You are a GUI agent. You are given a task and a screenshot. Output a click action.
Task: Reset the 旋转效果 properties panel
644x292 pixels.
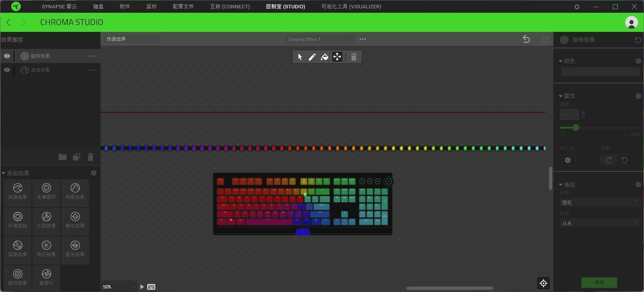638,40
